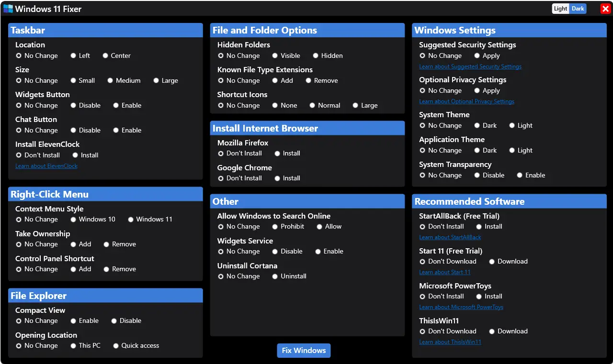This screenshot has height=364, width=613.
Task: Close the Windows 11 Fixer window
Action: click(x=605, y=9)
